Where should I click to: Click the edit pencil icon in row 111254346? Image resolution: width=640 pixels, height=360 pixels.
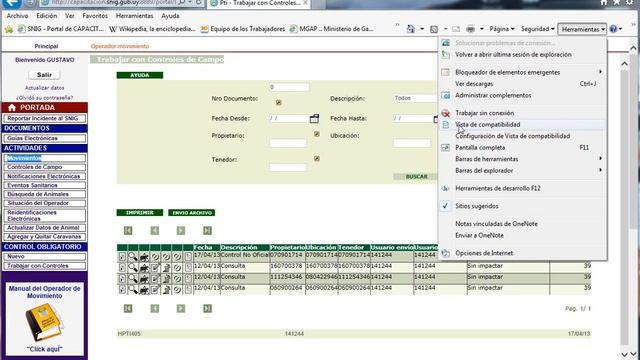coord(155,278)
